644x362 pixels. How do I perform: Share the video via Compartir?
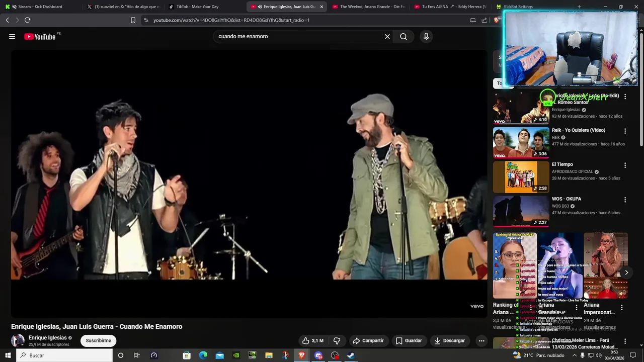pos(368,341)
